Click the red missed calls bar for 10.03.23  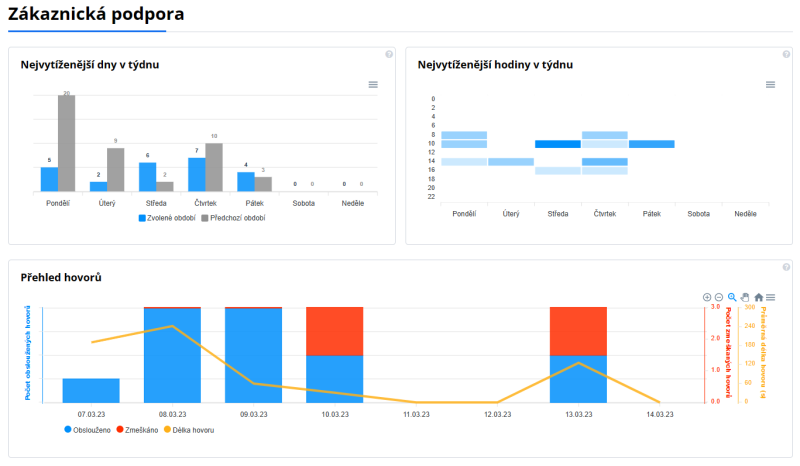click(334, 331)
